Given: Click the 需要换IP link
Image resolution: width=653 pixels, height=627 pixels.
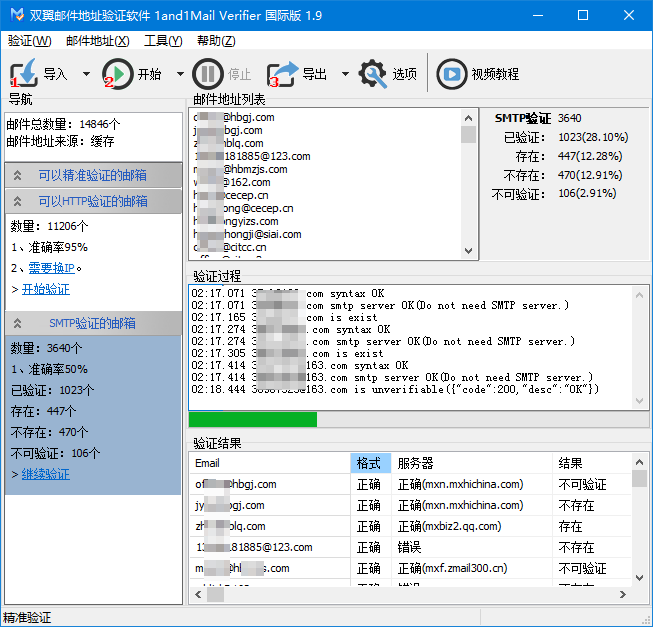Looking at the screenshot, I should tap(50, 268).
